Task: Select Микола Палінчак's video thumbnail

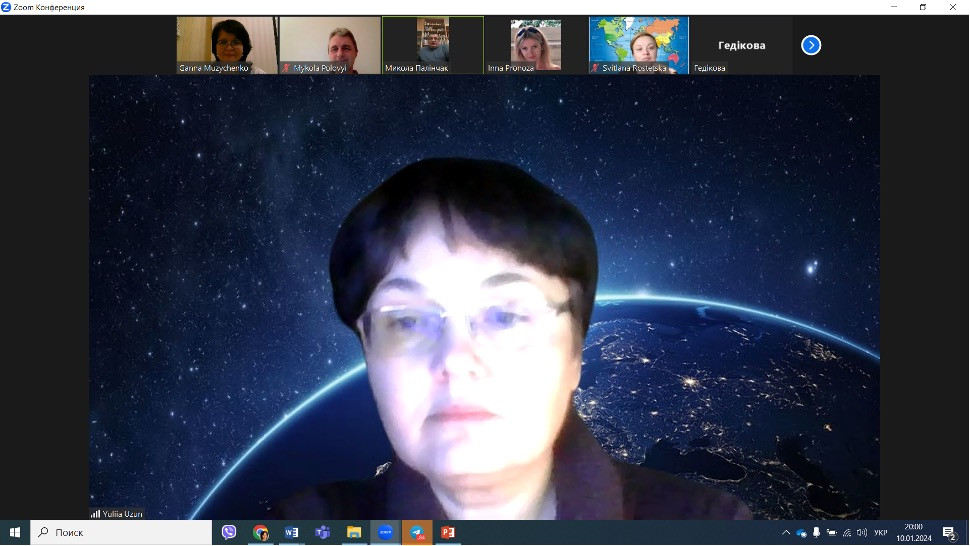Action: pos(433,45)
